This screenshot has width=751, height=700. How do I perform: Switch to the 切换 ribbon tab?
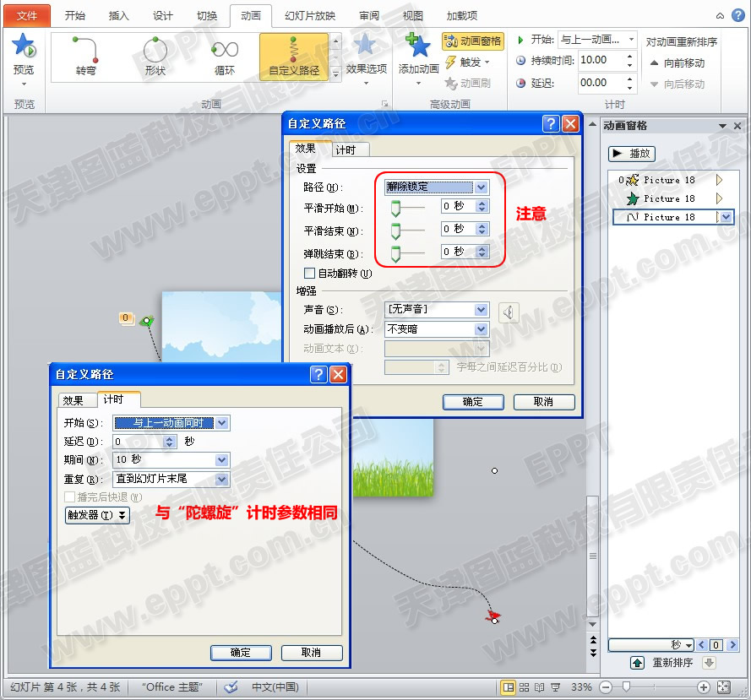[209, 14]
